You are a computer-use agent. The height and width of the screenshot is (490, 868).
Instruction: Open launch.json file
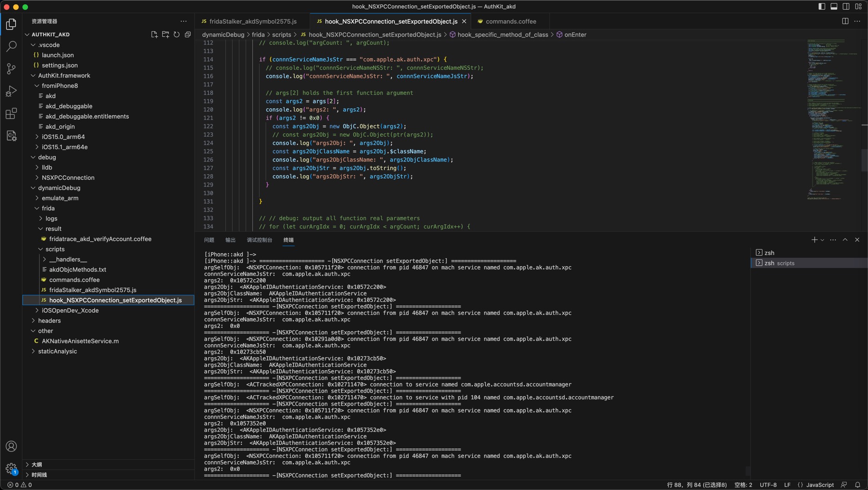tap(108, 55)
